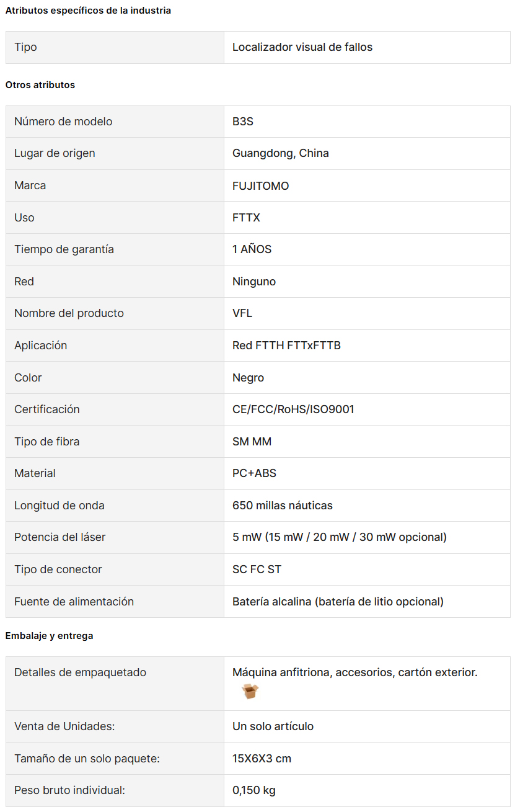Screen dimensions: 515x812
Task: Select the laser power '5 mW' value
Action: tap(340, 537)
